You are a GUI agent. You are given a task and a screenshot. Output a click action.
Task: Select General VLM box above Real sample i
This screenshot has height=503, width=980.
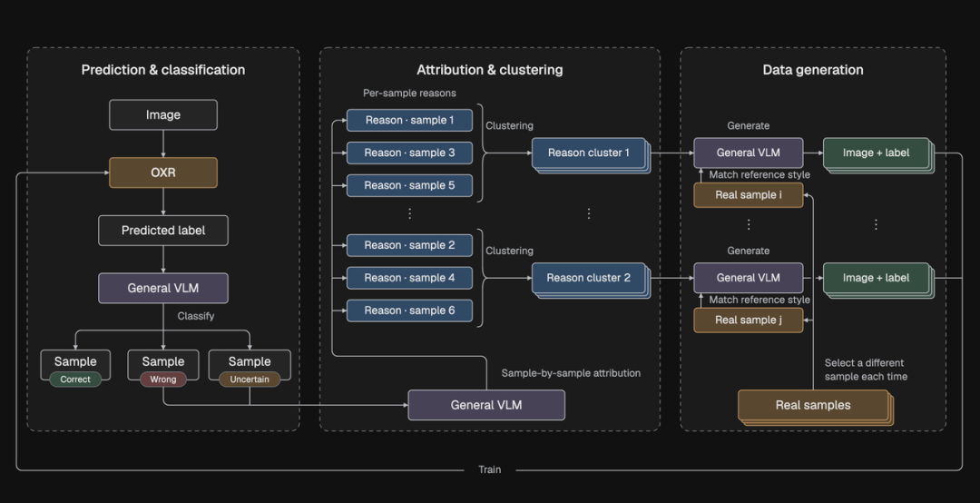tap(748, 153)
